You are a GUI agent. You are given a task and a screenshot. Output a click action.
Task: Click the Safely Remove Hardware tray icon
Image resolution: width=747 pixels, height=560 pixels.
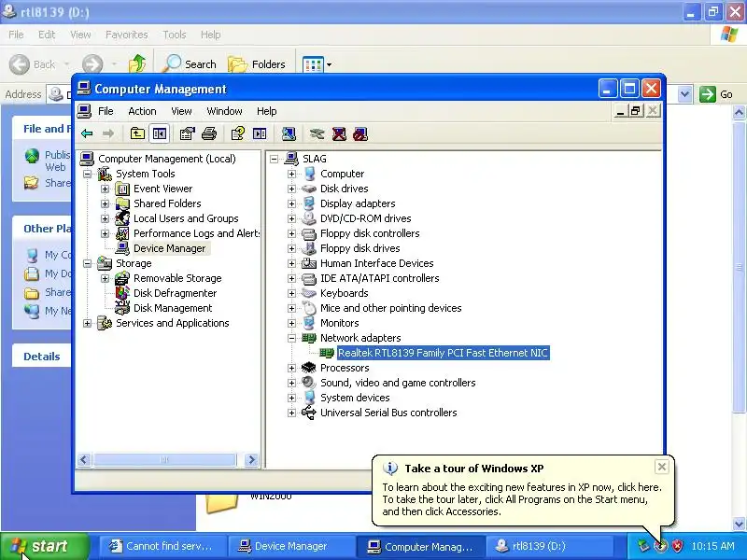point(643,546)
